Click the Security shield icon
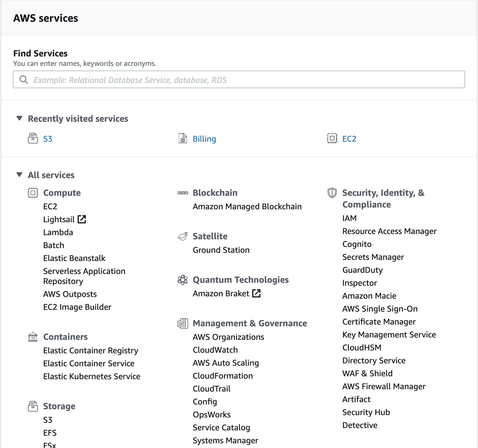Screen dimensions: 478x448 click(x=332, y=193)
